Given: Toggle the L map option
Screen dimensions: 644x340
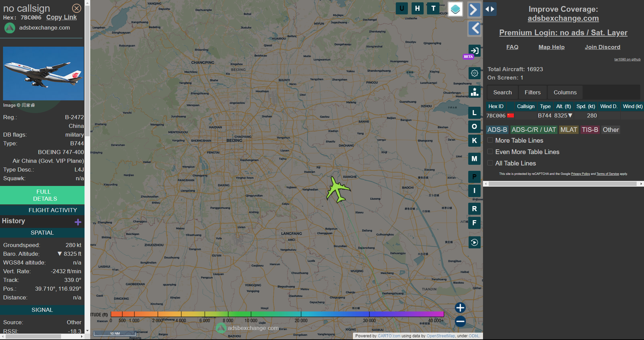Looking at the screenshot, I should coord(474,113).
